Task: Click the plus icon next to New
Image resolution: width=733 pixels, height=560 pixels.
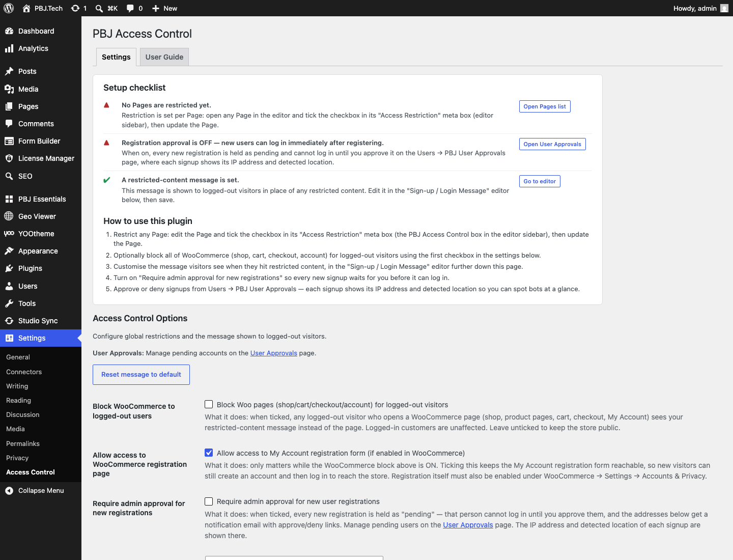Action: [156, 8]
